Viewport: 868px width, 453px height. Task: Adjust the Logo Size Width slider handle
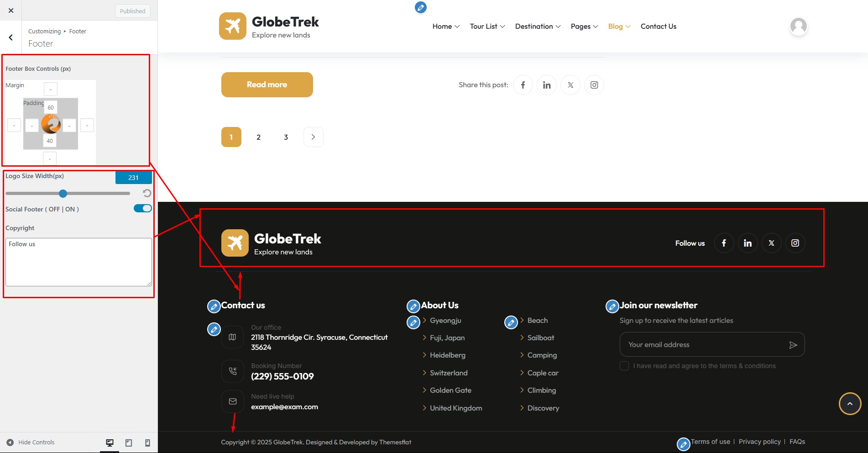63,194
